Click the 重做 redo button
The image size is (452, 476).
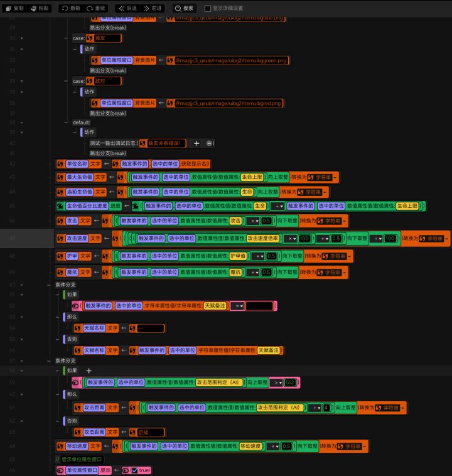96,8
